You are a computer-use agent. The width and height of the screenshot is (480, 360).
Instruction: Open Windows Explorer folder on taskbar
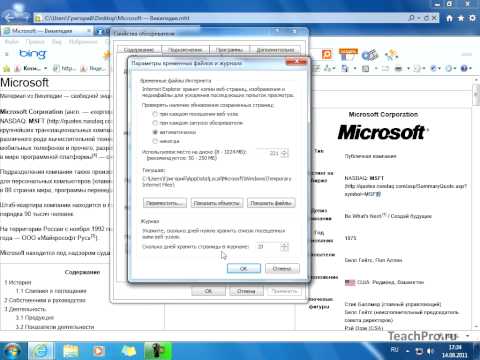point(71,351)
